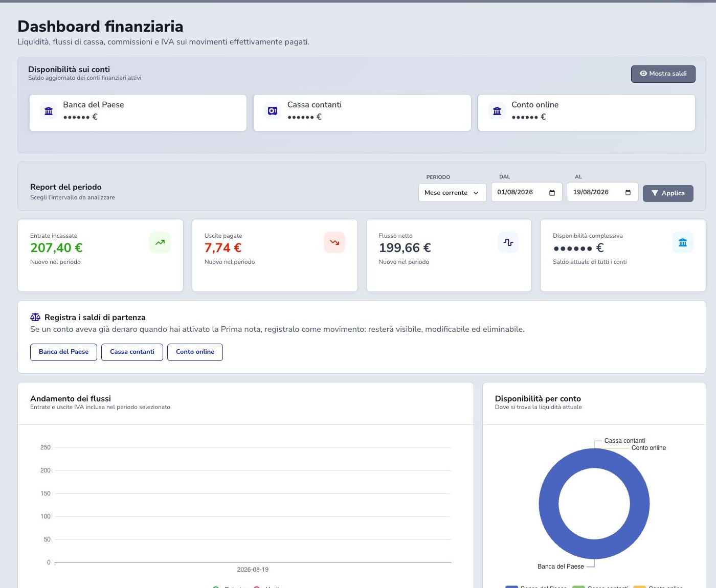Click the cash safe icon in Cassa contanti card

(273, 111)
